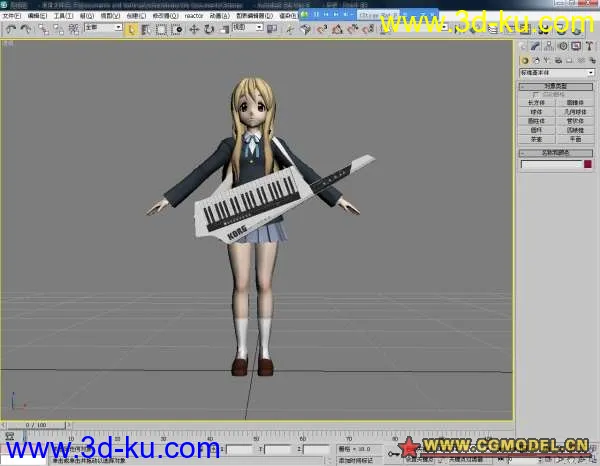Select the Systems category icon

click(x=592, y=61)
